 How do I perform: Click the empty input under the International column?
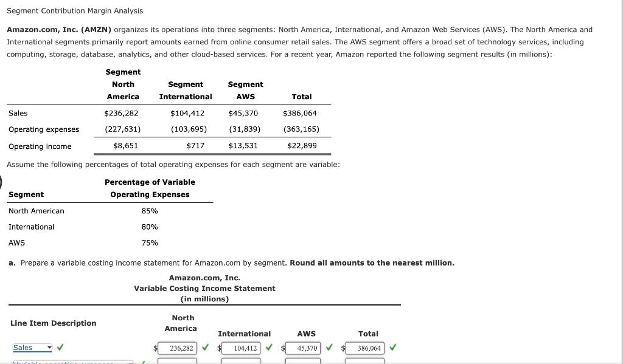[241, 362]
